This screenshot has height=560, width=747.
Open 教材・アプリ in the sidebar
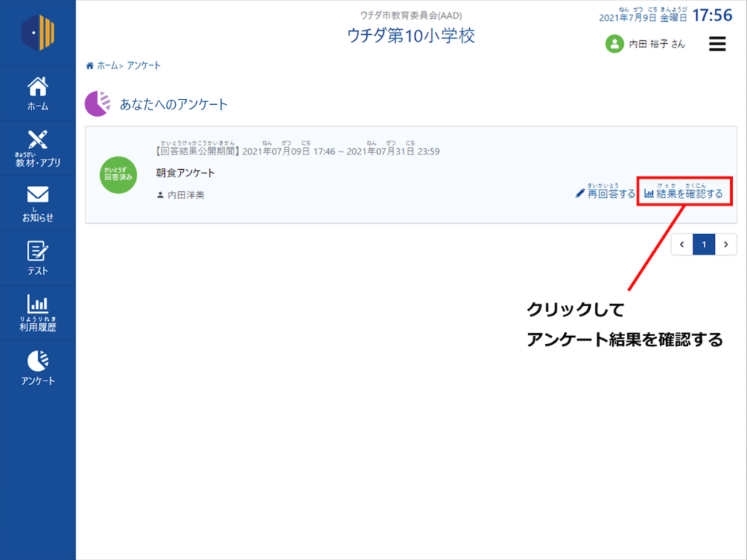(x=37, y=148)
